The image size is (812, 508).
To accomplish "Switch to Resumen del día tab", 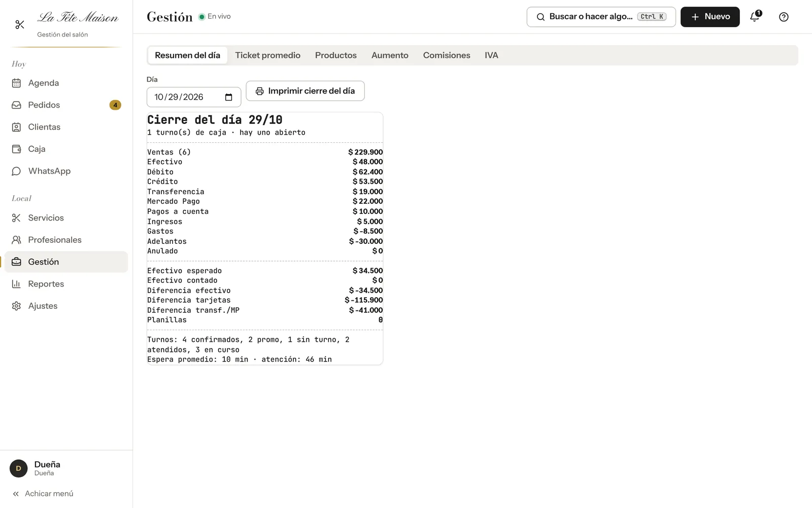I will coord(187,55).
